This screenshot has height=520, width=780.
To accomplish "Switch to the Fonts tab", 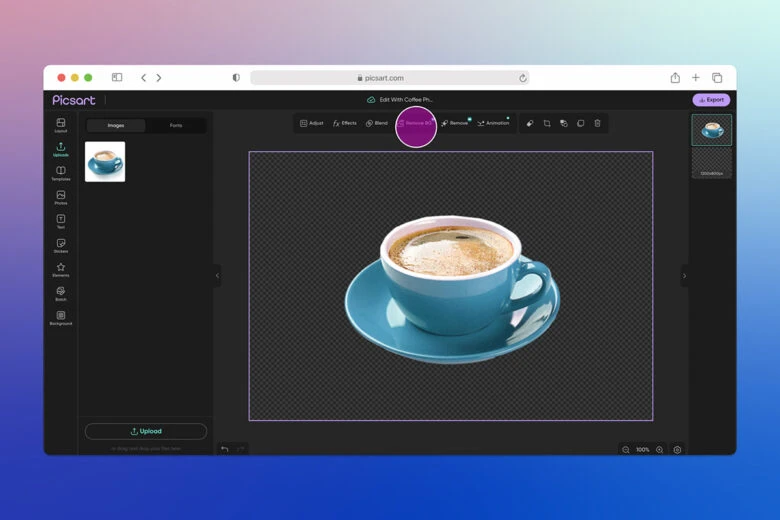I will click(176, 125).
